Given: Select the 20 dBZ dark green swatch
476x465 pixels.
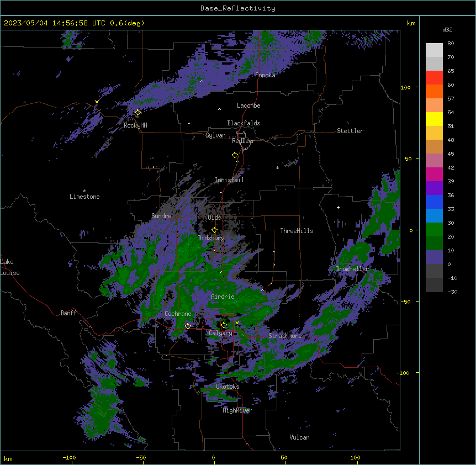Looking at the screenshot, I should pos(434,244).
